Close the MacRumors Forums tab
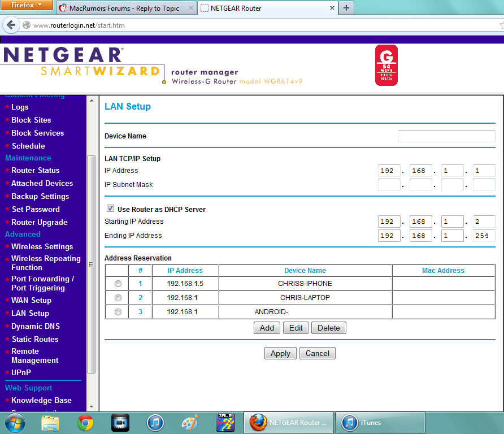This screenshot has height=434, width=504. [191, 8]
